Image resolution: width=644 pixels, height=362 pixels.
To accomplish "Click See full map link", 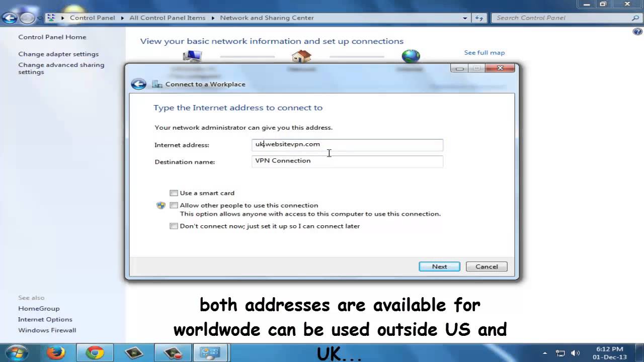I will 484,52.
